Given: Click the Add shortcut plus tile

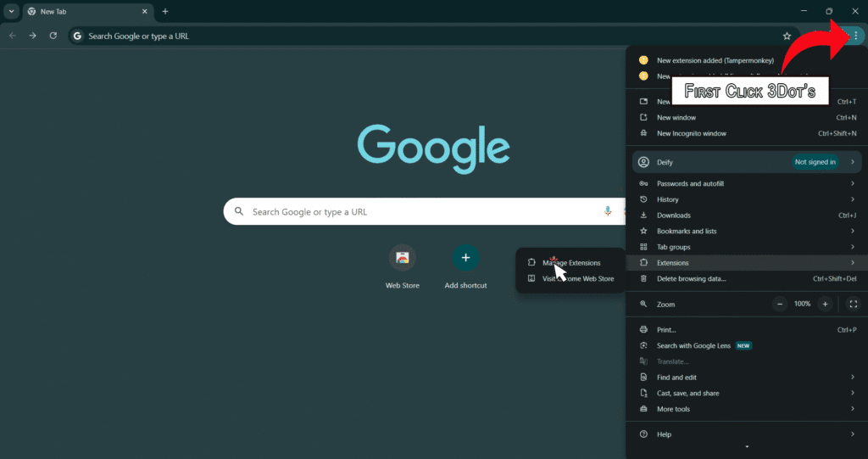Looking at the screenshot, I should [x=465, y=266].
